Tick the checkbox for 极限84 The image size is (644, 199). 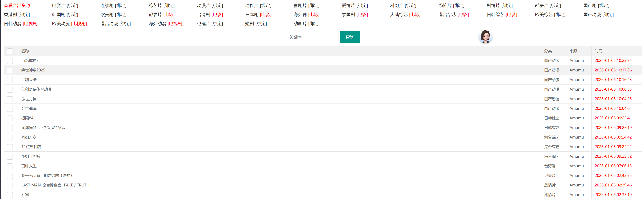click(10, 118)
